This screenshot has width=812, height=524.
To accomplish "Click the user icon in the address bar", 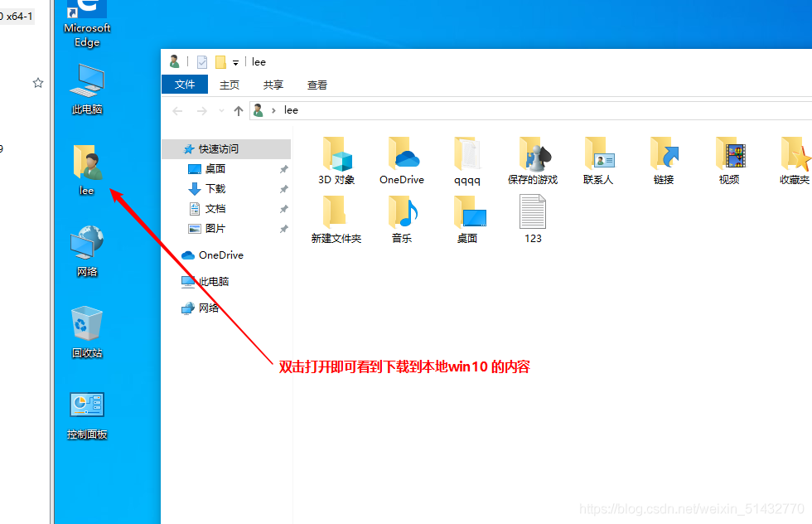I will [x=258, y=110].
